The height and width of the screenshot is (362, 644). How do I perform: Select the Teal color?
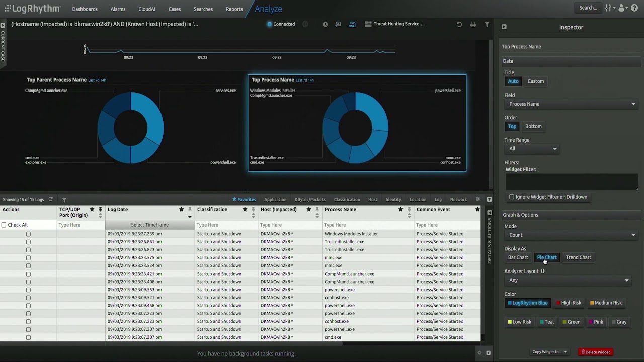546,322
